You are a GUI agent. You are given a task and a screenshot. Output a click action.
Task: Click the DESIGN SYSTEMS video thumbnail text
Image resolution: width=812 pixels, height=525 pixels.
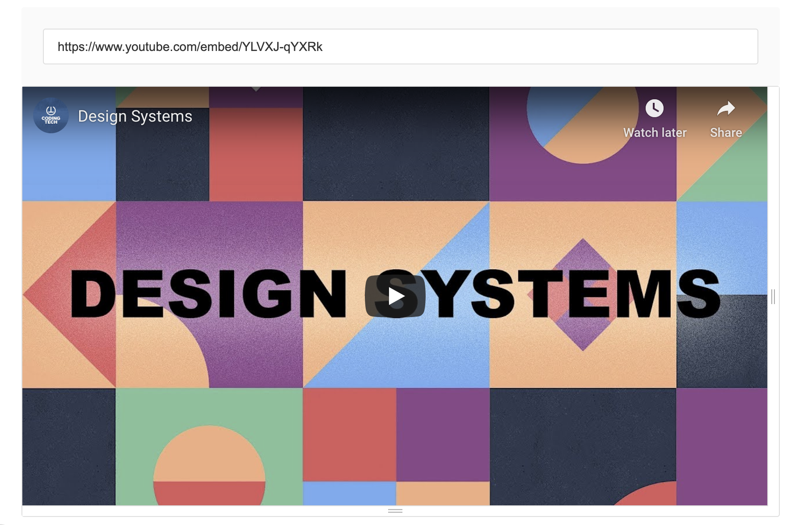pos(395,294)
